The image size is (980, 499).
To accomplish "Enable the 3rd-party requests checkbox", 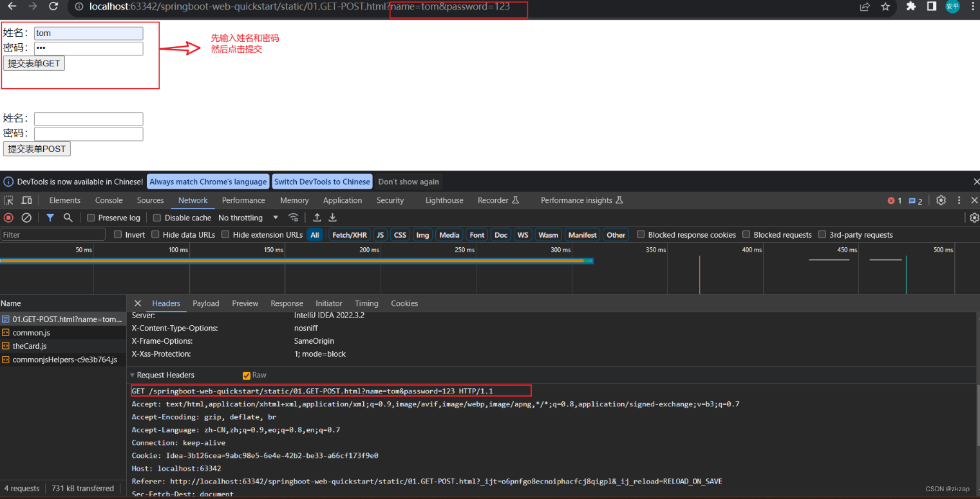I will pos(822,234).
